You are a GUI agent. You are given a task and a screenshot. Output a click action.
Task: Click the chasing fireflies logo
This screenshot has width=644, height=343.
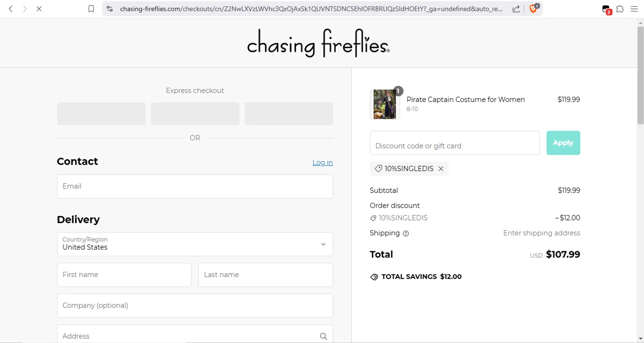pos(319,43)
